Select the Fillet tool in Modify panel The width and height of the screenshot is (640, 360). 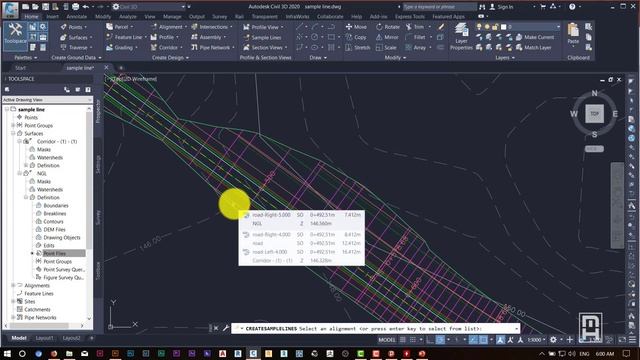[416, 37]
